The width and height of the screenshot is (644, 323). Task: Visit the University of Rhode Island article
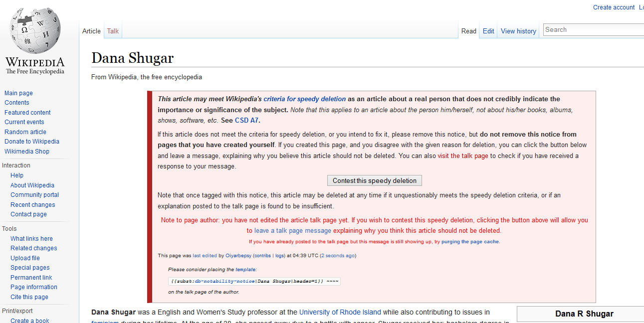(x=340, y=312)
